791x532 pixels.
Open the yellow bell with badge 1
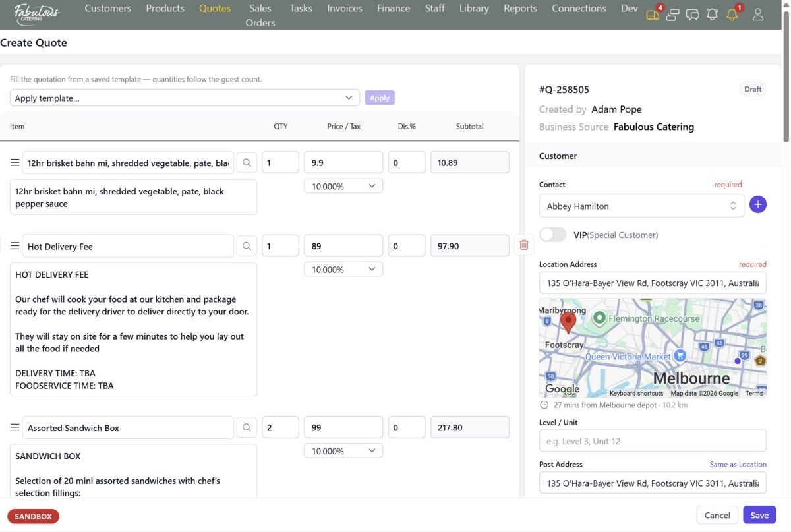(x=732, y=15)
